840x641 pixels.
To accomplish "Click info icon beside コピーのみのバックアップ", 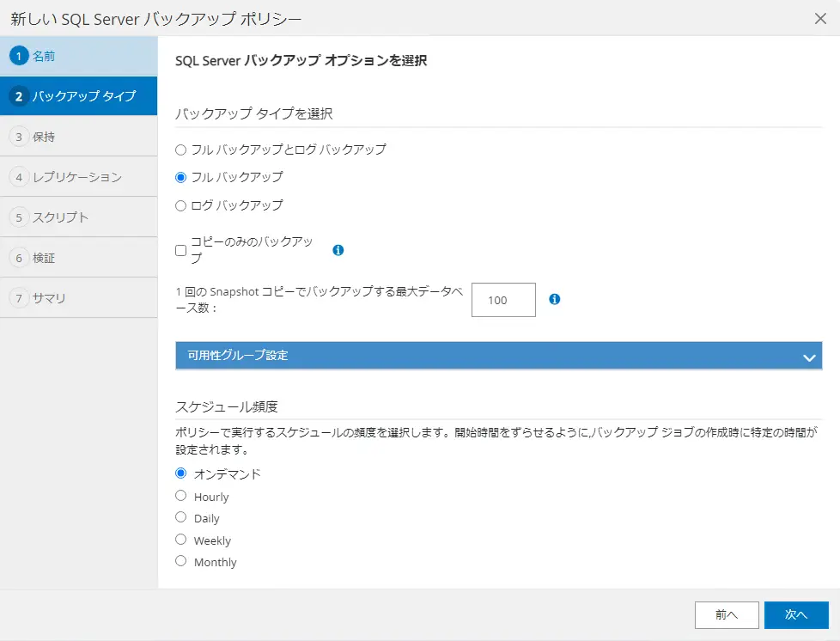I will (x=338, y=250).
